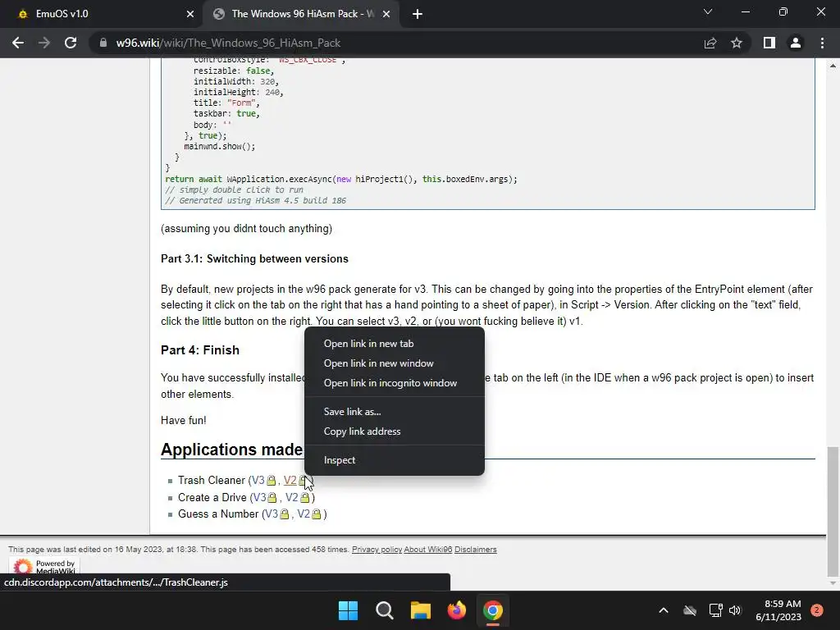The height and width of the screenshot is (630, 840).
Task: Click Powered by MediaWiki badge
Action: pos(44,566)
